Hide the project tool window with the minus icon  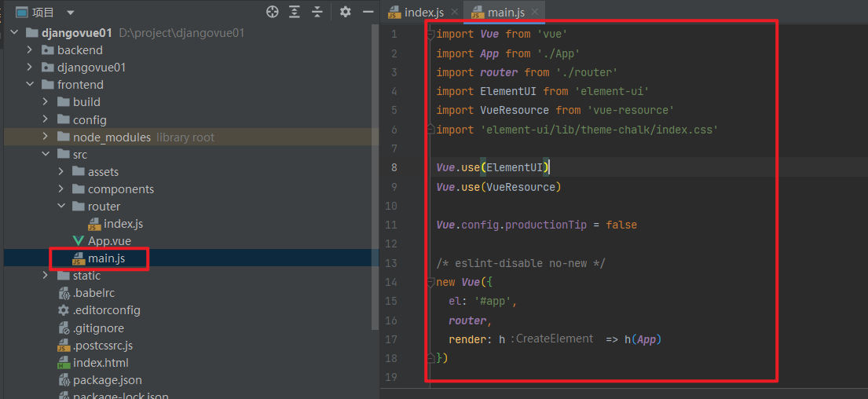tap(368, 12)
